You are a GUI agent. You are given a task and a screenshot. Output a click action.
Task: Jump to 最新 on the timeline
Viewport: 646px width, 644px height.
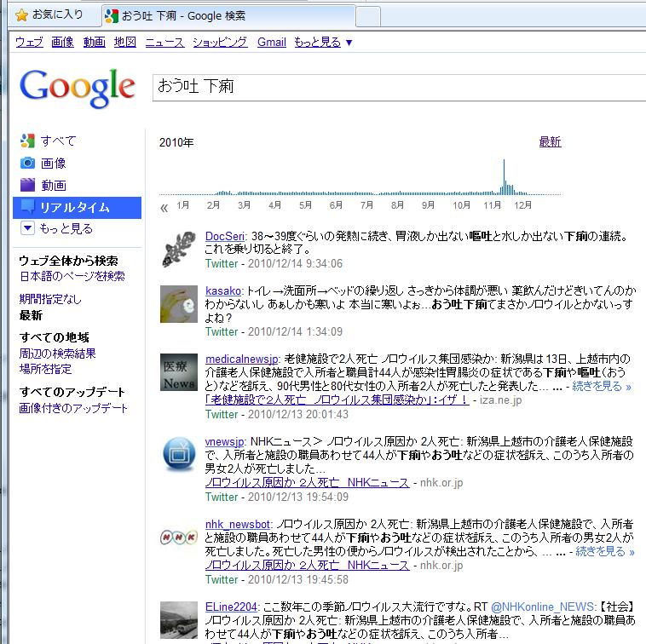pyautogui.click(x=550, y=142)
